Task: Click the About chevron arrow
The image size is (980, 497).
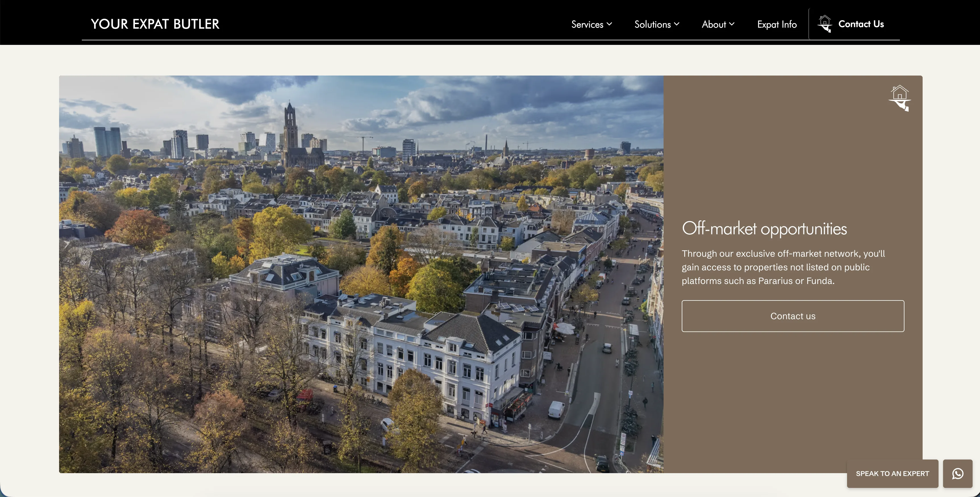Action: pos(732,24)
